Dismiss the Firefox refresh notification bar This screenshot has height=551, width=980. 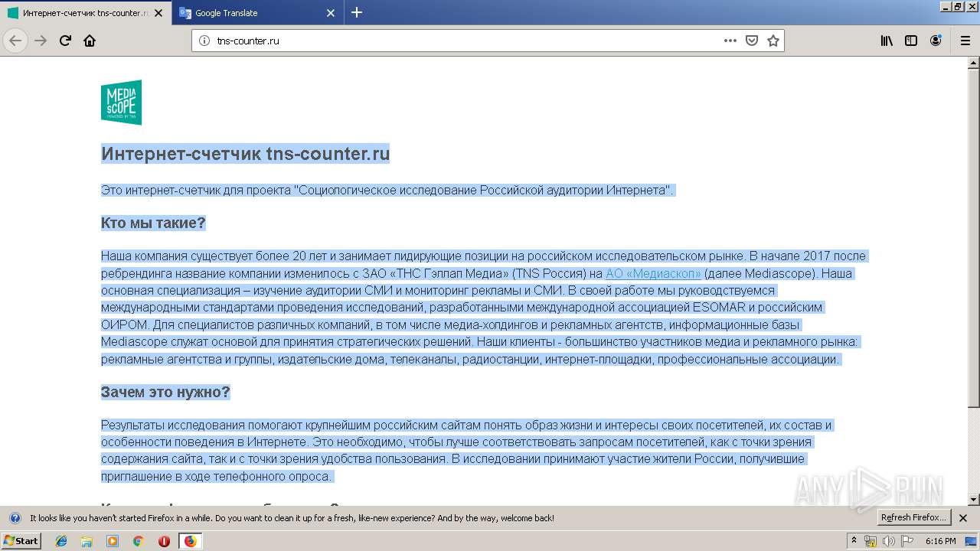click(963, 518)
